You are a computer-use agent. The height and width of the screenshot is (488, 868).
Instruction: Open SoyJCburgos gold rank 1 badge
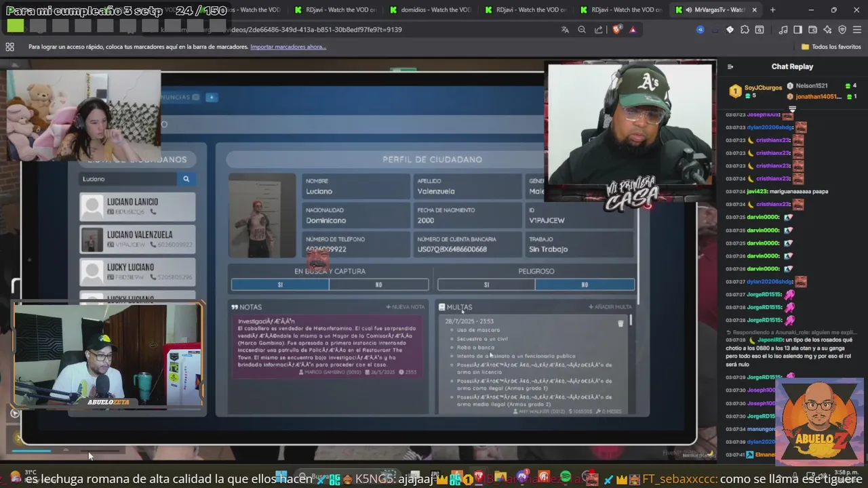(735, 91)
